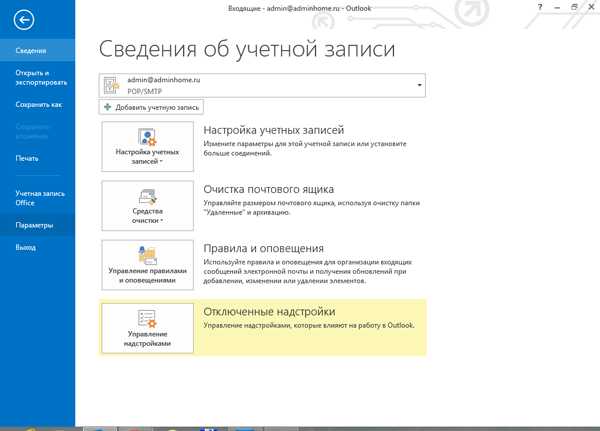Click Управление надстройками button
The height and width of the screenshot is (431, 600).
click(148, 328)
